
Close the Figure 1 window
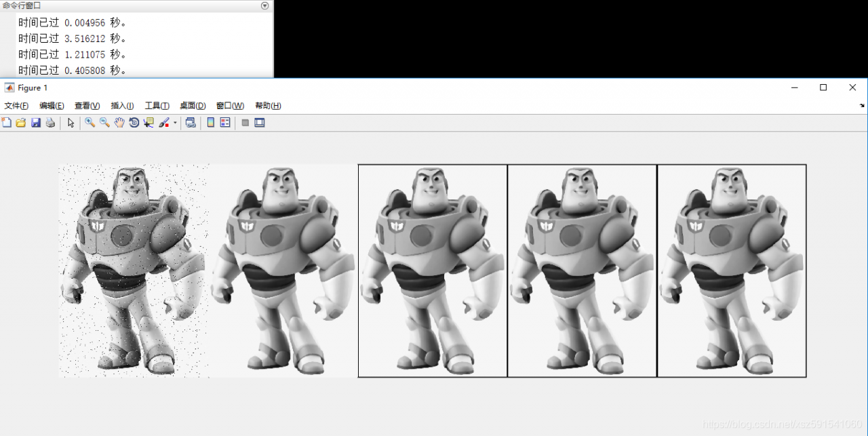coord(853,87)
